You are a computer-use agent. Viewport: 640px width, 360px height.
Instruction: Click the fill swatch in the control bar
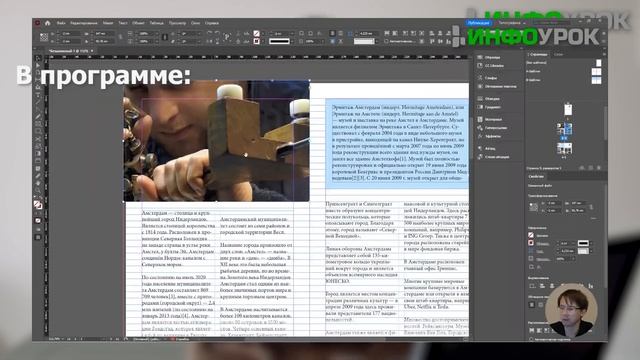pos(256,33)
